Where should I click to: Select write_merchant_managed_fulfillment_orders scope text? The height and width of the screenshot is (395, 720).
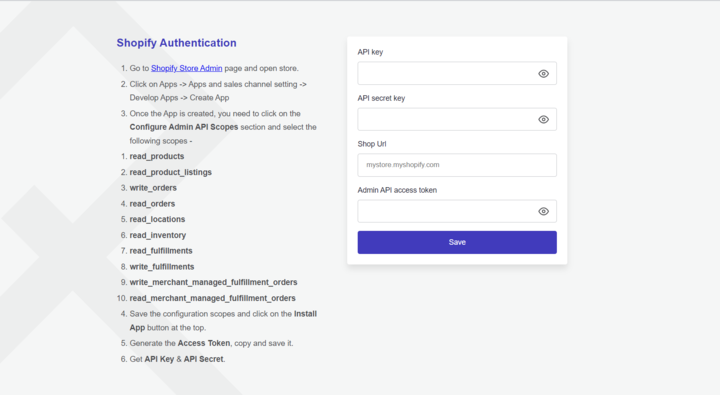[214, 282]
